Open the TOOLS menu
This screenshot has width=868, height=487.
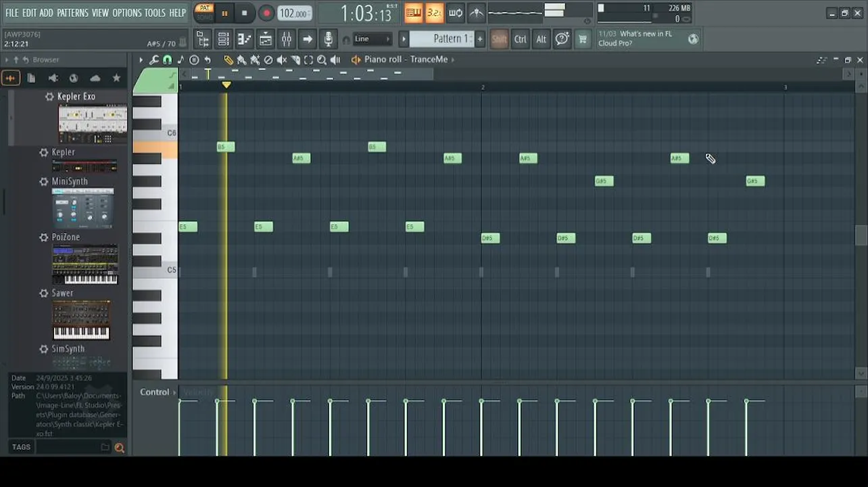tap(155, 13)
